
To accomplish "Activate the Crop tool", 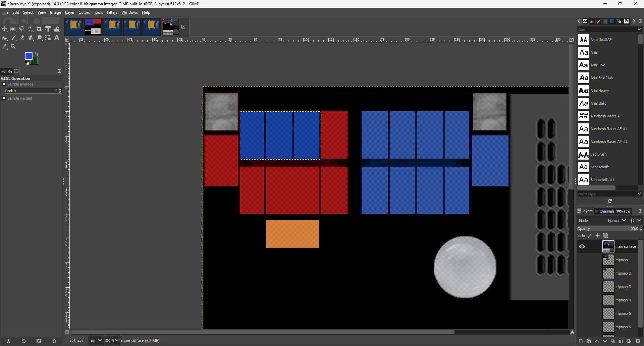I will point(39,29).
